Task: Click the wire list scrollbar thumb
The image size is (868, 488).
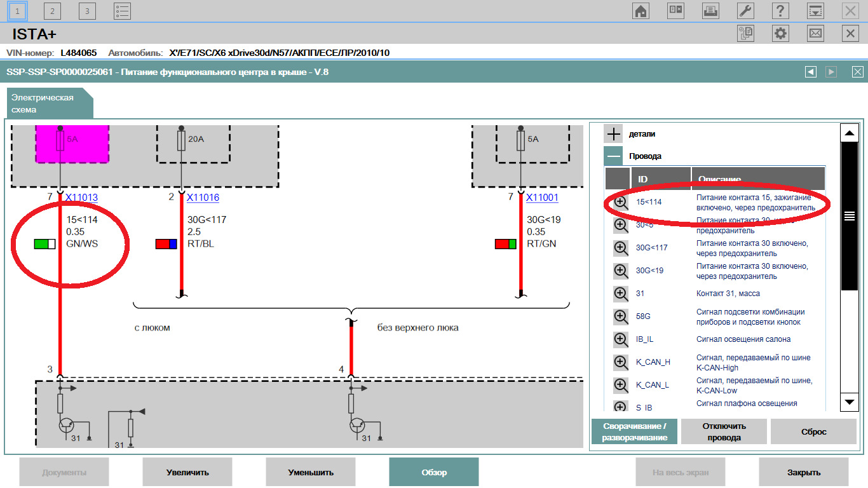Action: point(850,216)
